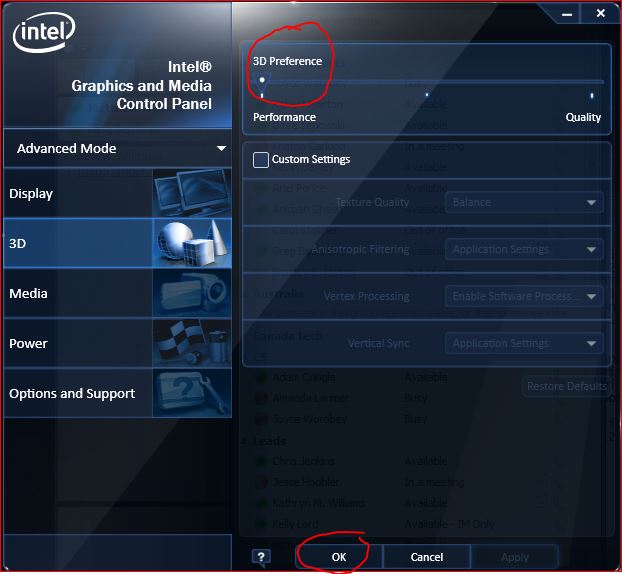Open Options and Support wrench icon
This screenshot has height=574, width=622.
pos(192,393)
